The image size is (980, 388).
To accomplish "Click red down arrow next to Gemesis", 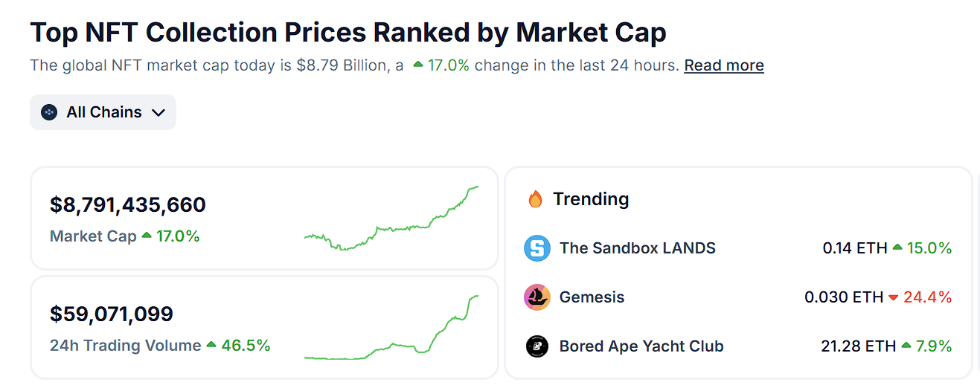I will click(894, 297).
